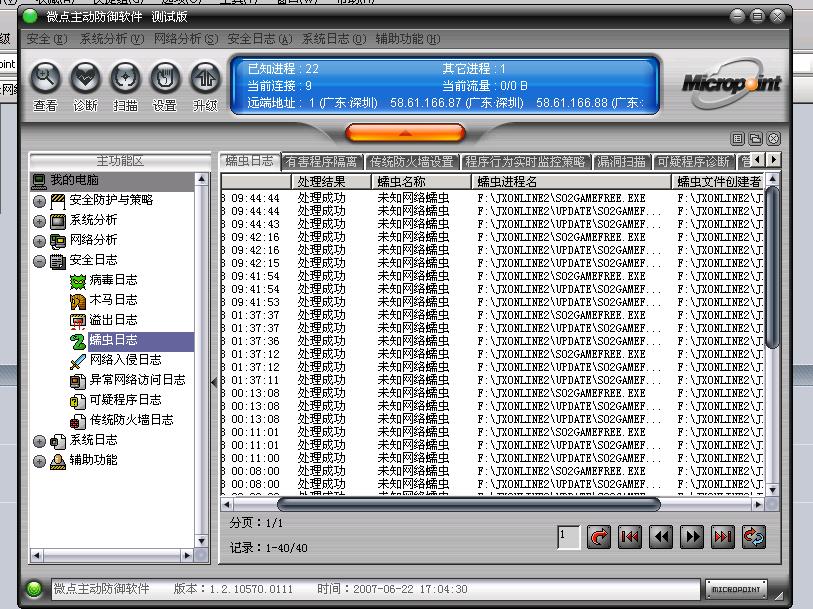Go to the previous page of records
This screenshot has width=813, height=609.
point(661,537)
